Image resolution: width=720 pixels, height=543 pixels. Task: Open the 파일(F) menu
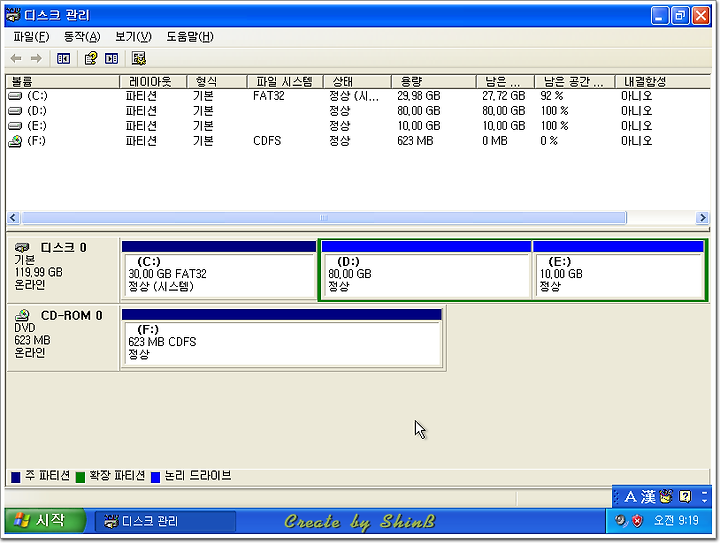click(31, 37)
